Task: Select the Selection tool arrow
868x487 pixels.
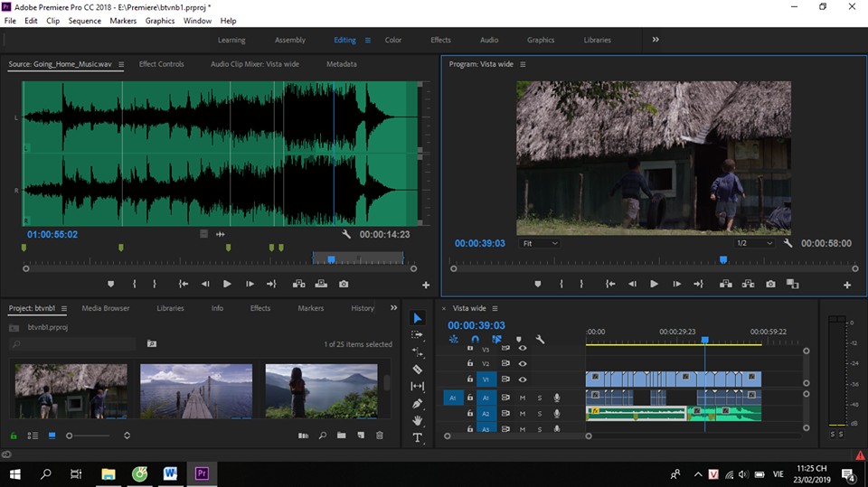Action: tap(418, 318)
